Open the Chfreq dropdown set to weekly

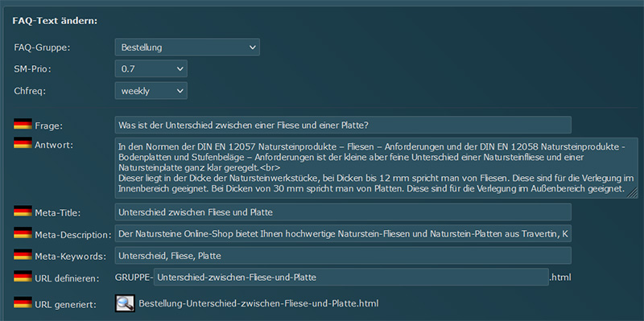[x=151, y=91]
